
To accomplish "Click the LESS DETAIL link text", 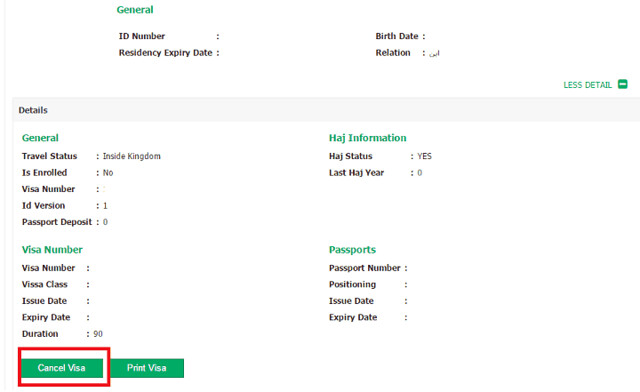I will [587, 85].
